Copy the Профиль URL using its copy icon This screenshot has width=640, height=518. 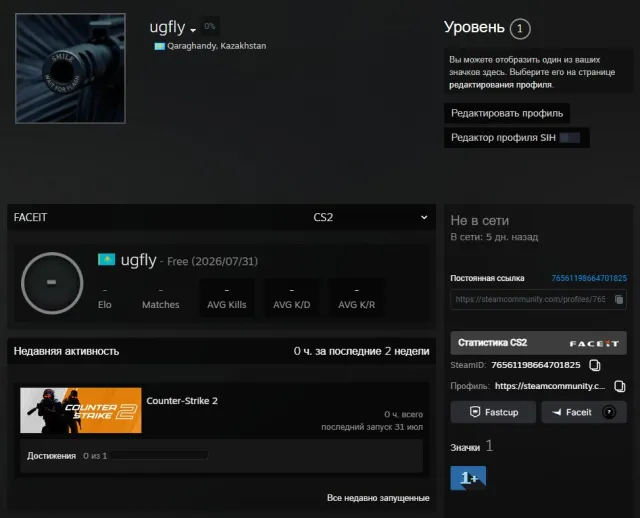click(x=620, y=386)
